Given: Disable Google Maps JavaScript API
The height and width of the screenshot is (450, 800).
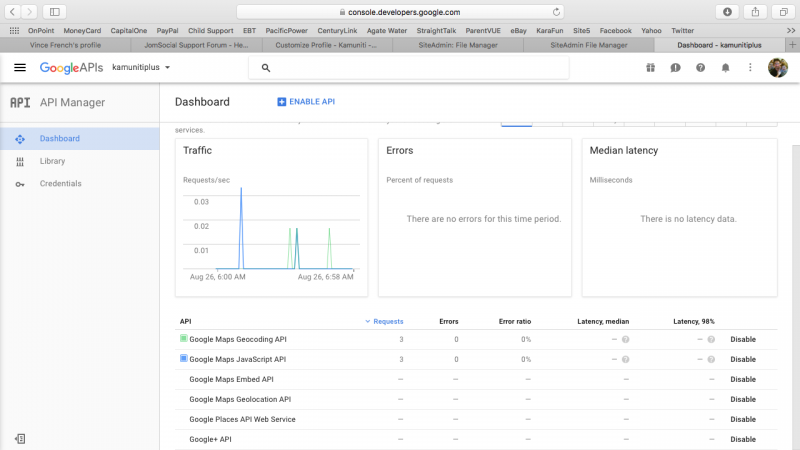Looking at the screenshot, I should [743, 359].
